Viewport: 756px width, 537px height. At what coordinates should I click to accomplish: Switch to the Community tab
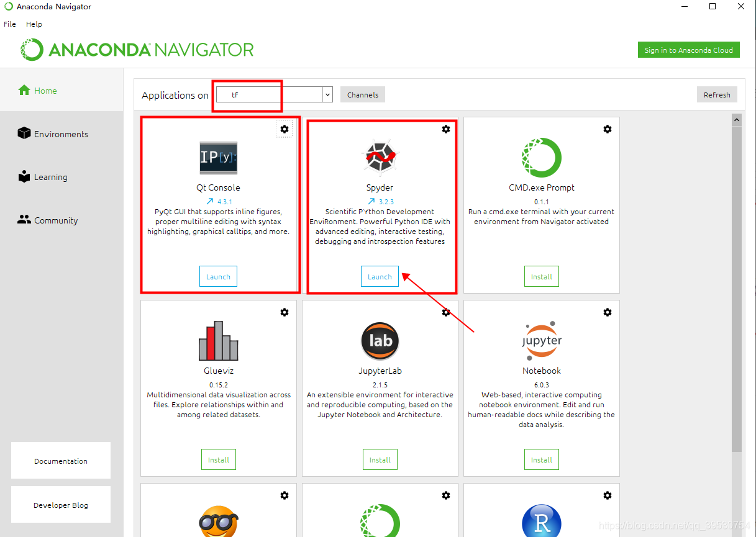click(x=61, y=220)
